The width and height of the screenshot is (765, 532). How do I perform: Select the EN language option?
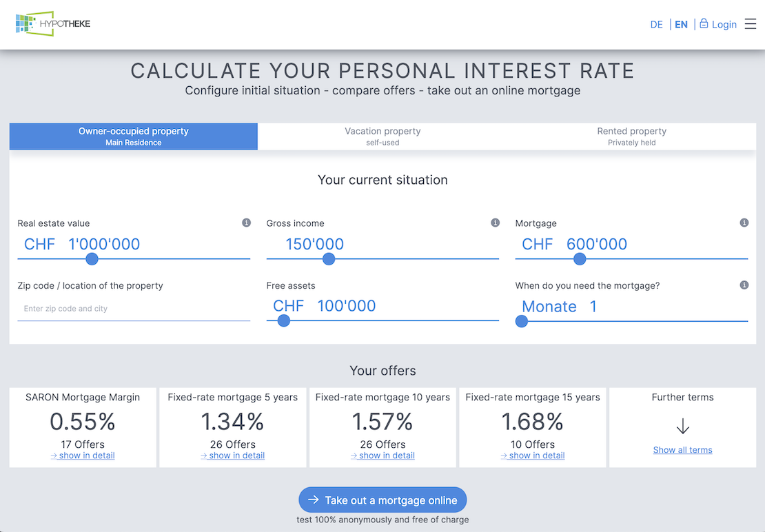coord(681,24)
